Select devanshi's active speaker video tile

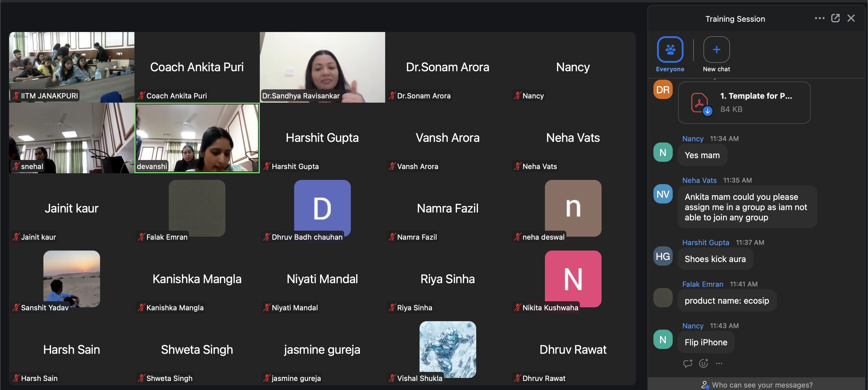(197, 138)
